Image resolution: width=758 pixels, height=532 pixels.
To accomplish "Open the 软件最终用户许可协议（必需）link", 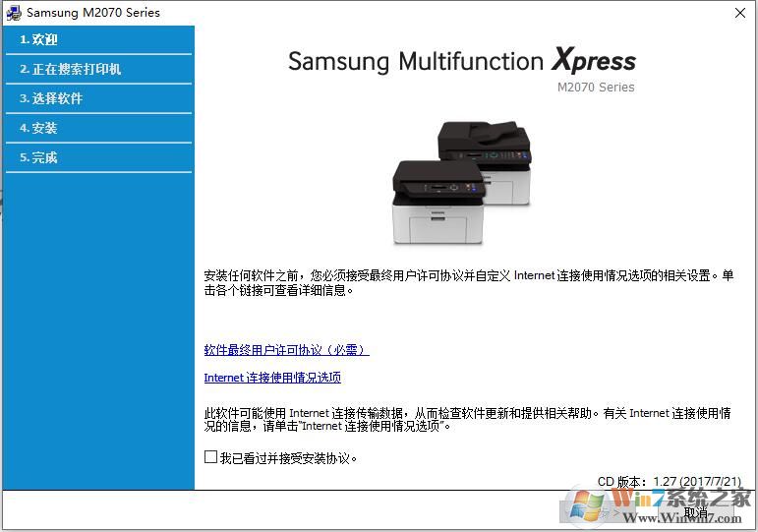I will pos(286,350).
